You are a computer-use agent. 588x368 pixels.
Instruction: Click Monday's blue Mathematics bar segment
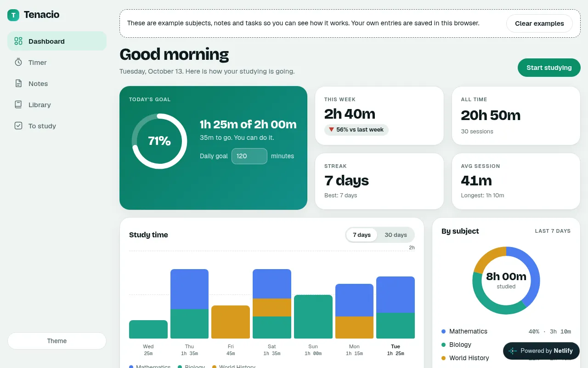click(354, 300)
